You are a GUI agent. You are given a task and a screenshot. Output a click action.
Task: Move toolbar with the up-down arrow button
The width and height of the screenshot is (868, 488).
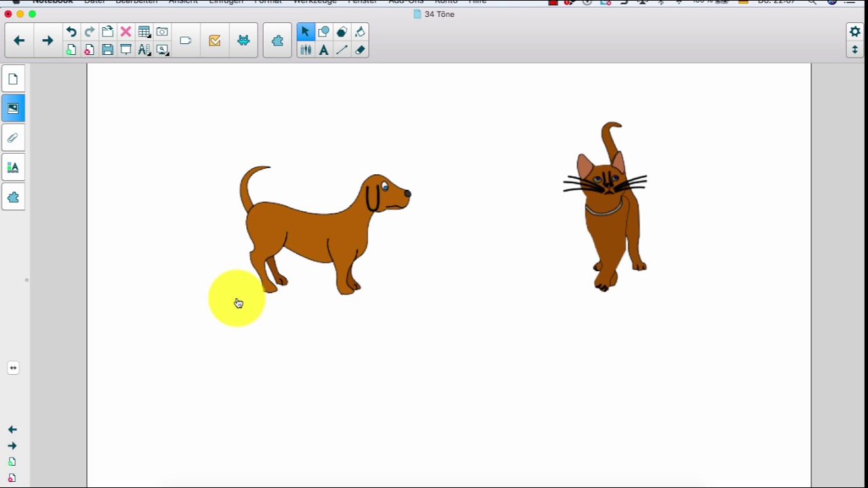tap(855, 49)
